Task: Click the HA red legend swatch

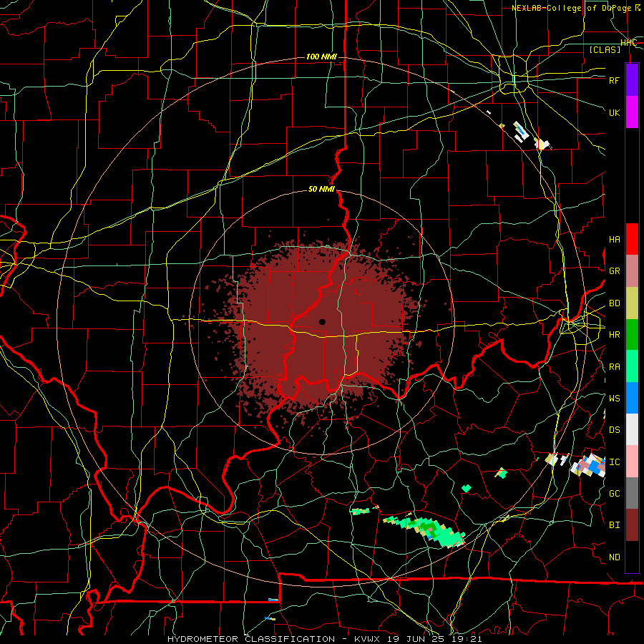Action: tap(632, 239)
